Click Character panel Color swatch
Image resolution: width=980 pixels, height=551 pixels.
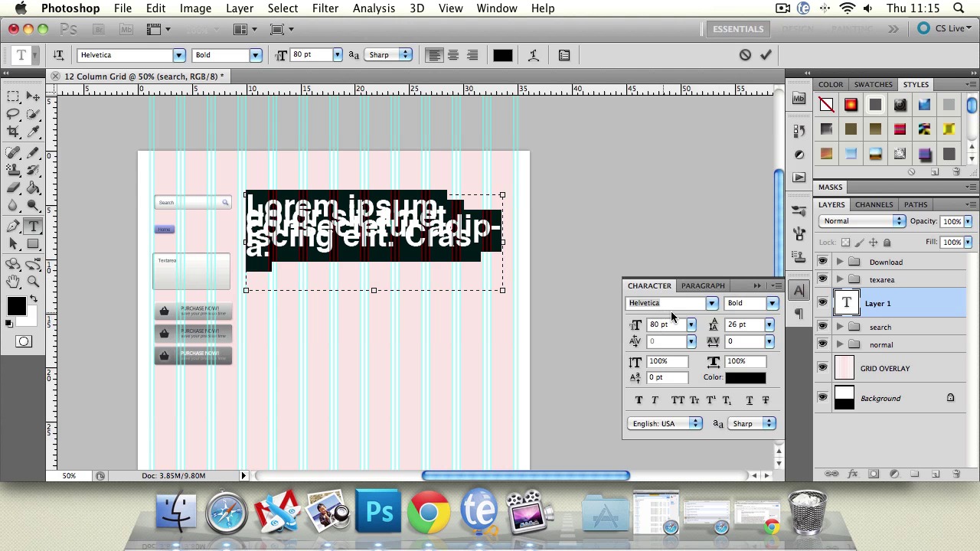click(x=745, y=377)
